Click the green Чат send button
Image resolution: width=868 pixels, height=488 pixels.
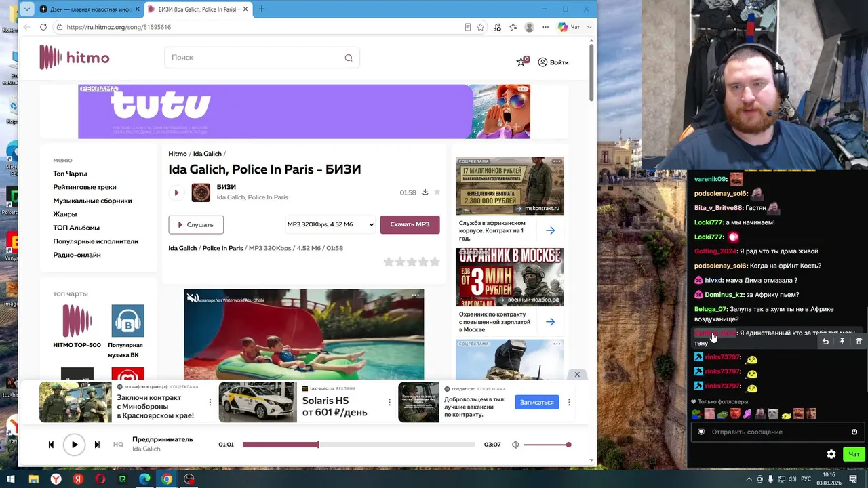point(854,454)
